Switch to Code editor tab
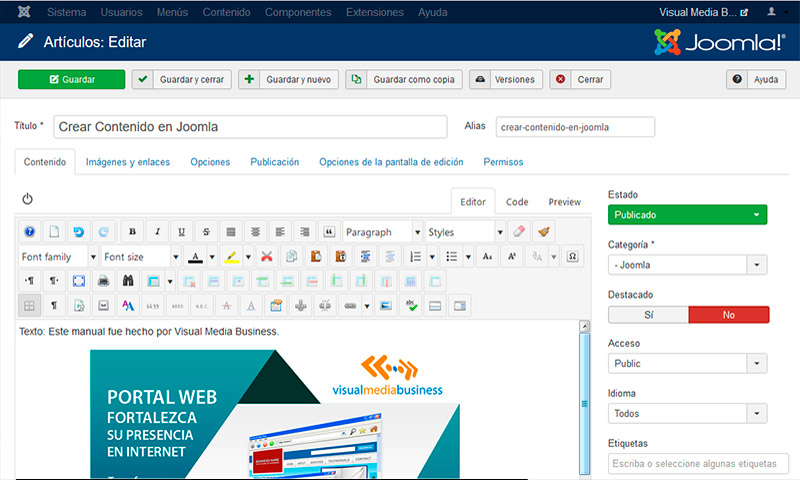 [x=517, y=201]
